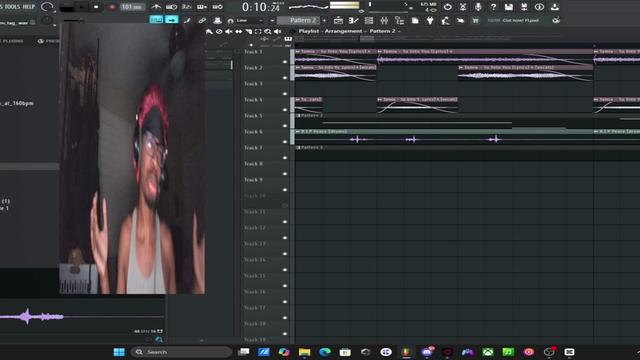Viewport: 640px width, 360px height.
Task: Click the record button in transport
Action: [x=112, y=7]
